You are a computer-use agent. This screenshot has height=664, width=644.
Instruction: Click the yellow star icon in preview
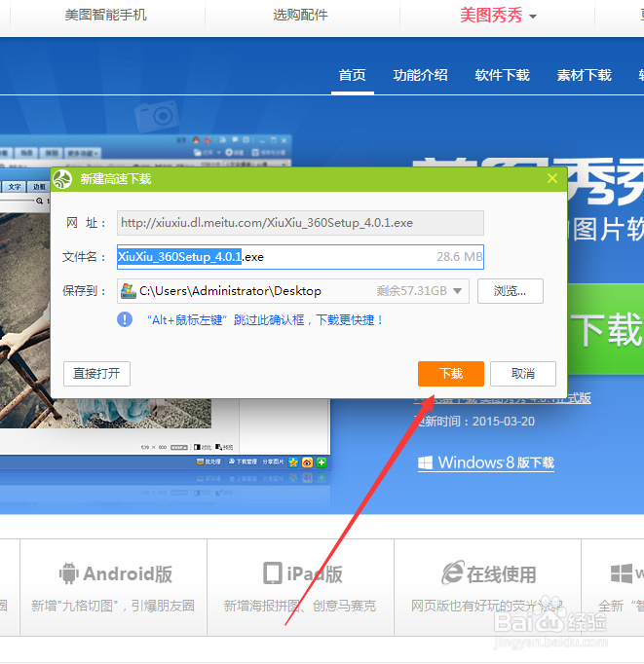[293, 462]
